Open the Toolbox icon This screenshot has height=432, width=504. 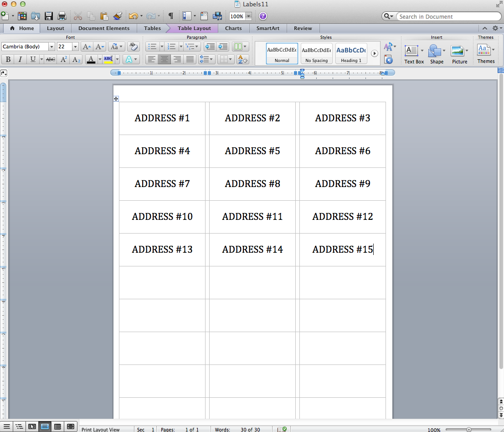(204, 16)
